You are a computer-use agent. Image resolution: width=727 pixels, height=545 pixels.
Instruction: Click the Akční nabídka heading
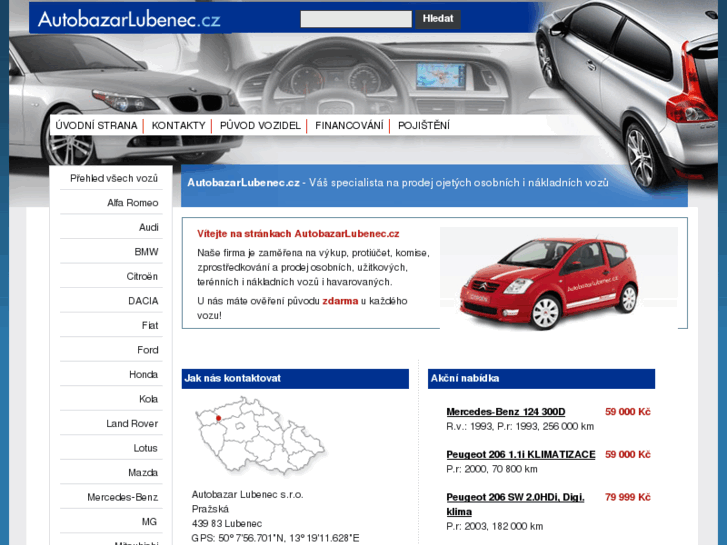click(465, 378)
